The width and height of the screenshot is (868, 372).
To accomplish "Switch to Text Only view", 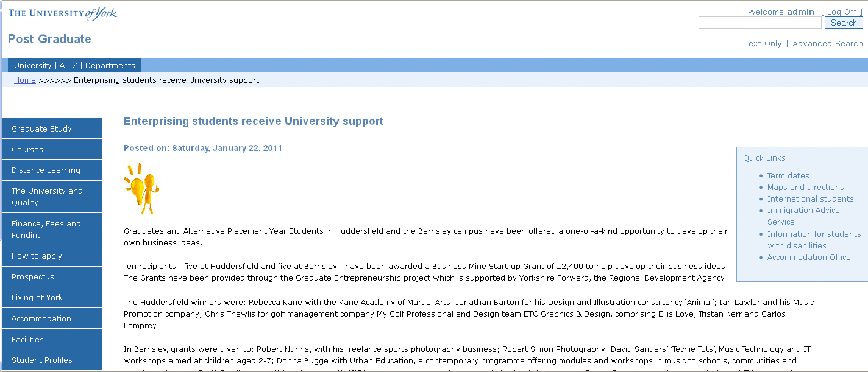I will 763,44.
